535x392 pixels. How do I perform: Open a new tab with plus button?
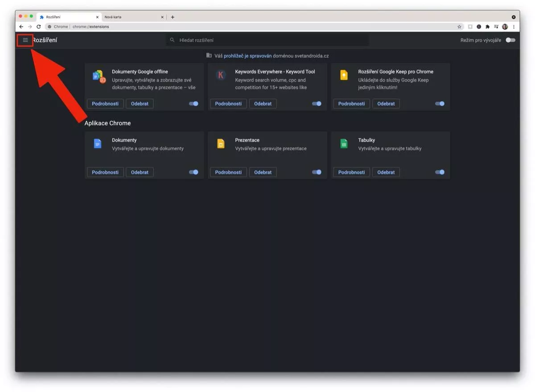[173, 17]
